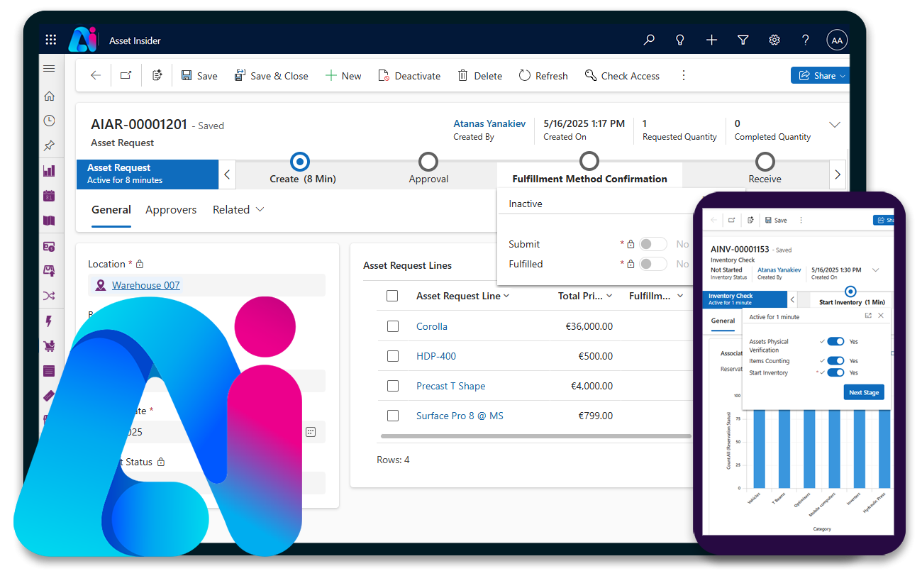Open record in new window icon
This screenshot has width=922, height=588.
pos(126,76)
